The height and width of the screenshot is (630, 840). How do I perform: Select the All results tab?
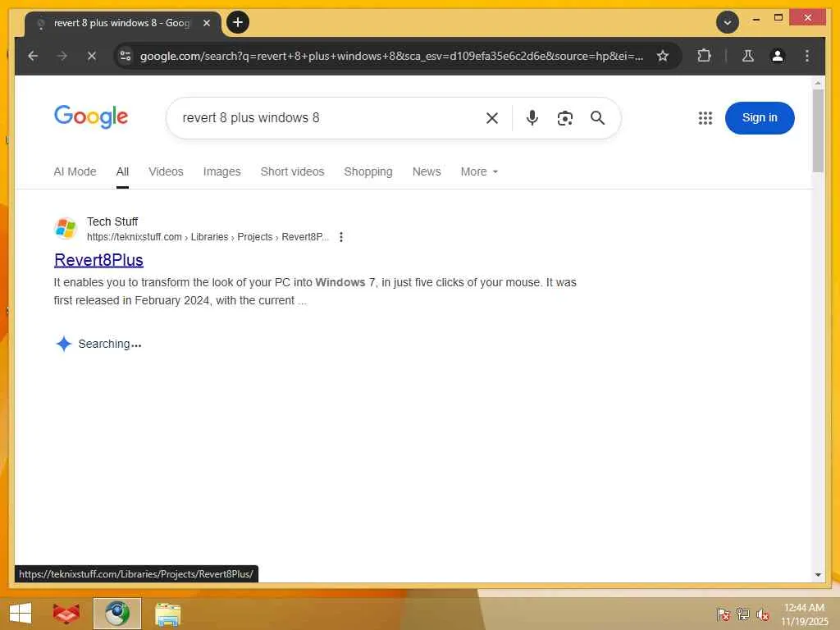pyautogui.click(x=122, y=171)
